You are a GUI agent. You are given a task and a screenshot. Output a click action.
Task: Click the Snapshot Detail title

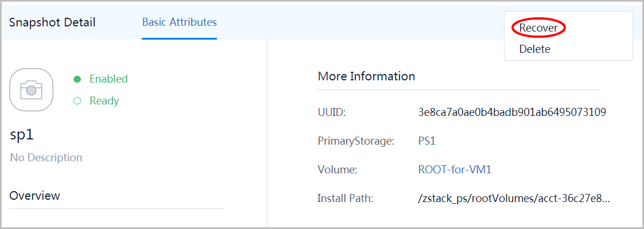click(x=52, y=22)
